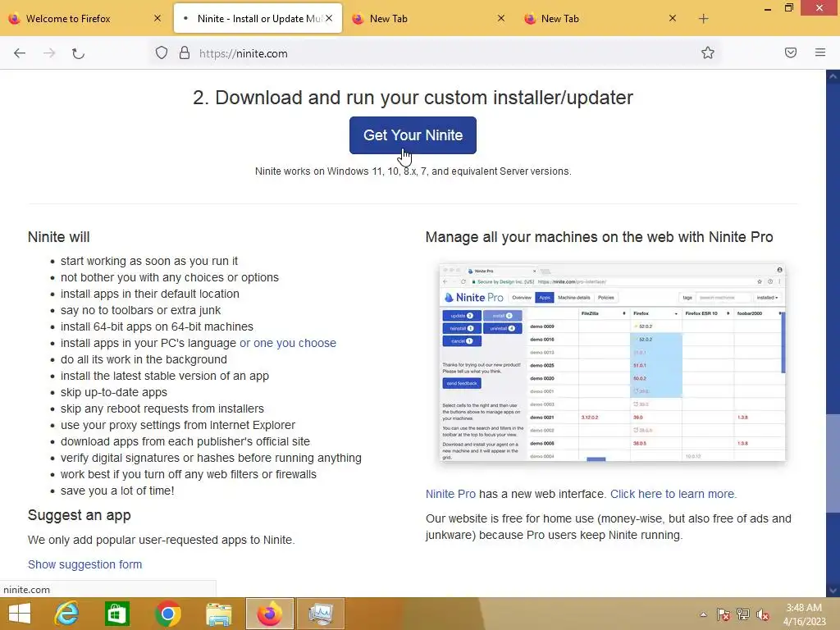Image resolution: width=840 pixels, height=630 pixels.
Task: Open the Ninite Pro link
Action: [450, 494]
